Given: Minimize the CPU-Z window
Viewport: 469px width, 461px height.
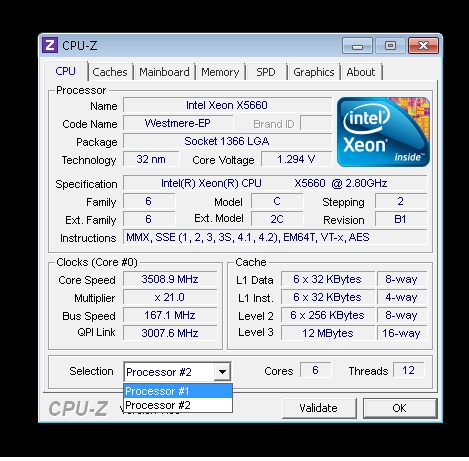Looking at the screenshot, I should (x=357, y=45).
